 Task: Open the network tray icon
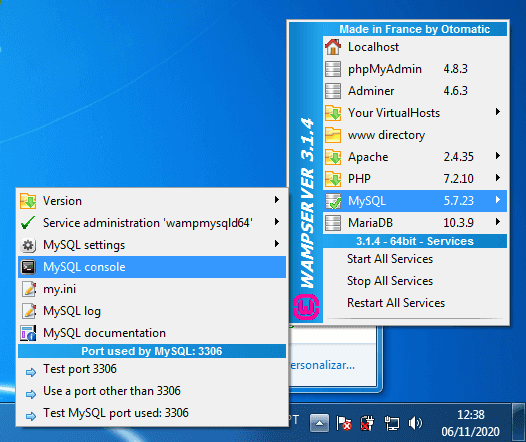[x=391, y=423]
